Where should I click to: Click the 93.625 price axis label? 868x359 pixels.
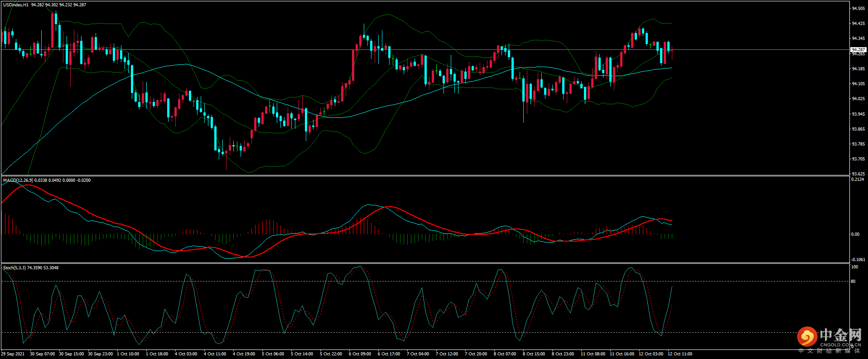(x=858, y=174)
